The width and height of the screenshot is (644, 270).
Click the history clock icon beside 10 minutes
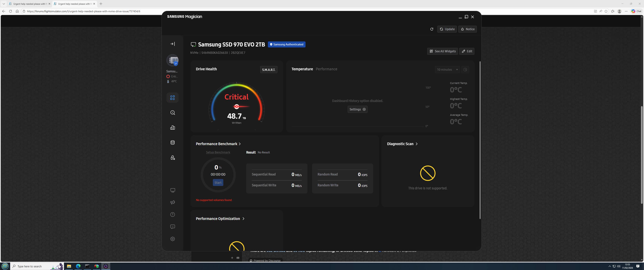[465, 70]
